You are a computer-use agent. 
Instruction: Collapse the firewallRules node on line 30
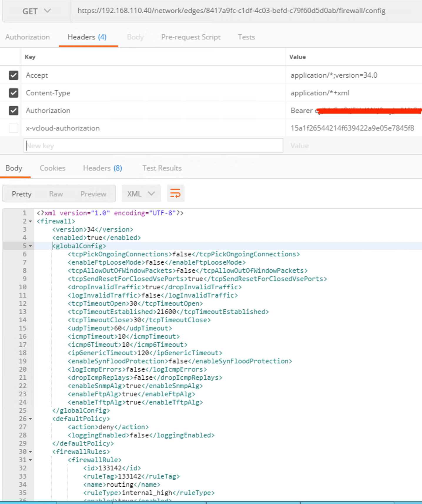tap(30, 452)
